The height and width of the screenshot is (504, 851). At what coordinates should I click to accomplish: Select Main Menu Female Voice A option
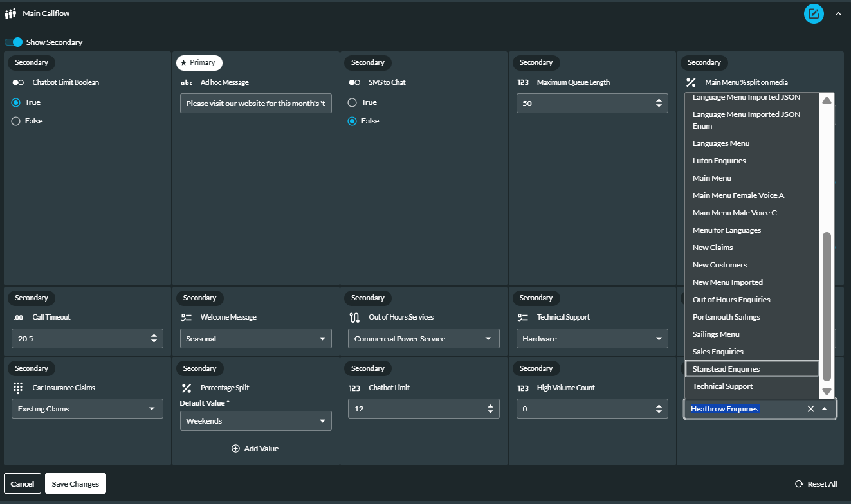point(752,195)
